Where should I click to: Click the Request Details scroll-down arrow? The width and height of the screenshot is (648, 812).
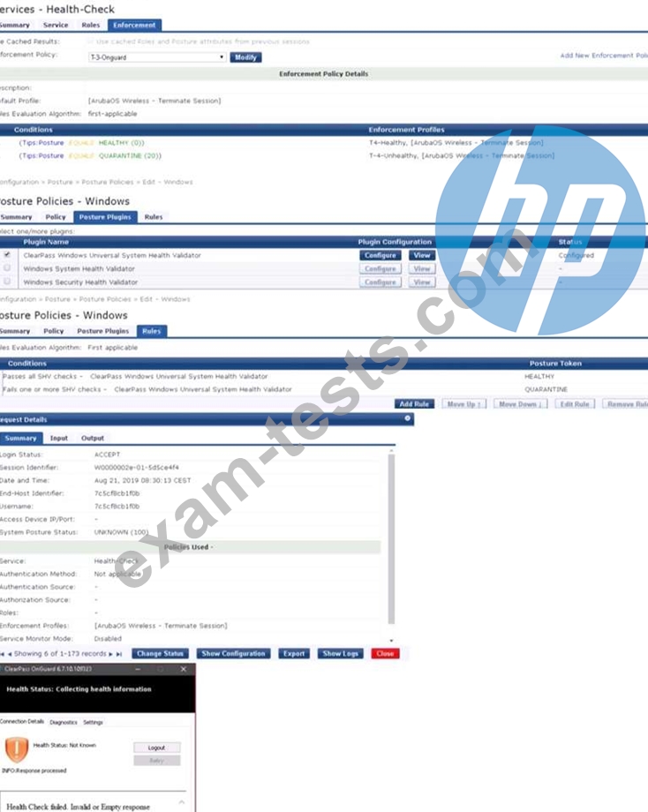392,641
